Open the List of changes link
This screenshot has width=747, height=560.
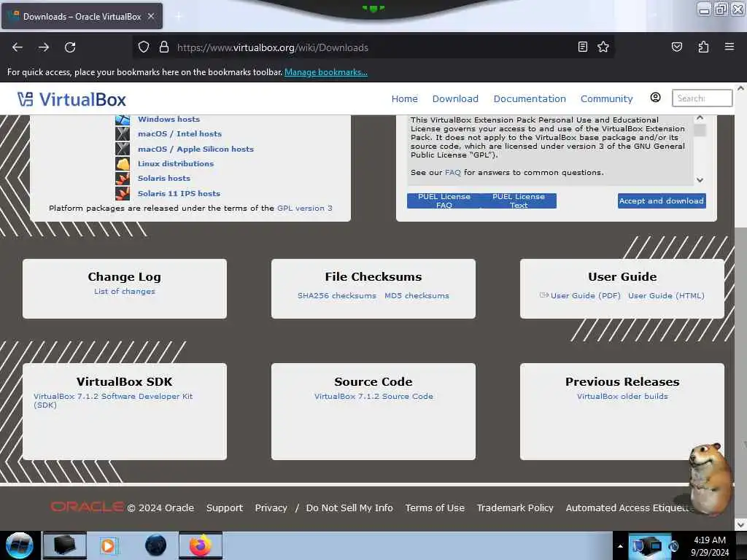click(x=124, y=291)
